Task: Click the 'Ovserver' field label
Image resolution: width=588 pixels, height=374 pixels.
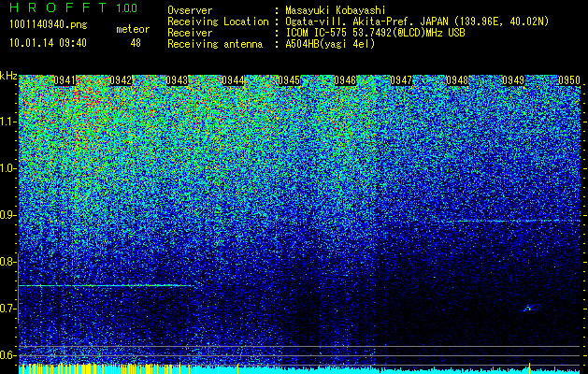Action: coord(190,10)
